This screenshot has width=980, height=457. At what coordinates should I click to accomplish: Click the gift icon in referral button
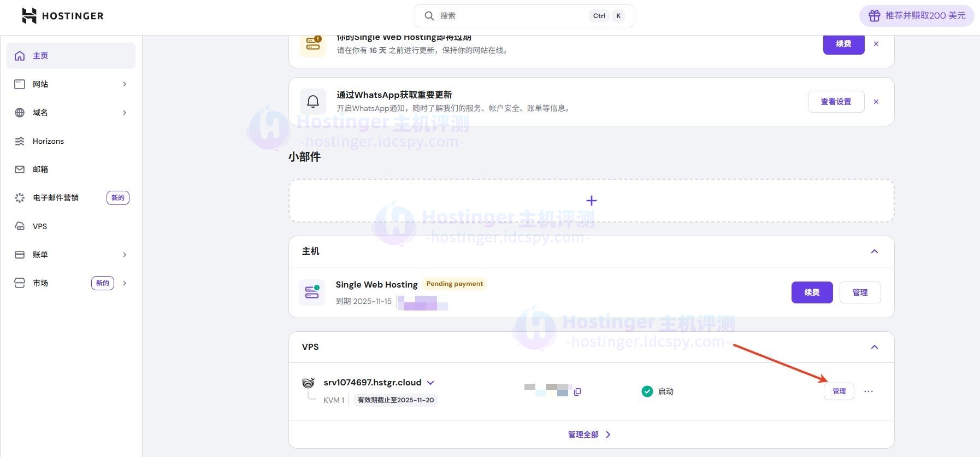pos(875,16)
